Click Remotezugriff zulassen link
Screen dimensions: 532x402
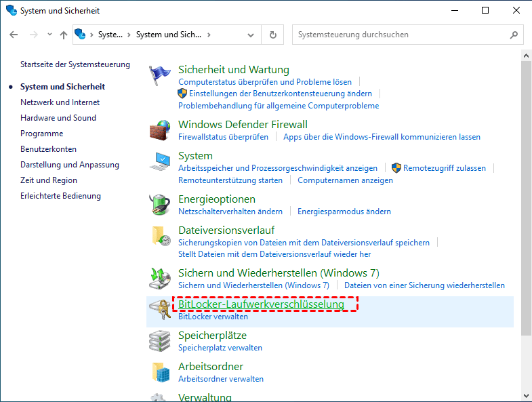pos(444,168)
